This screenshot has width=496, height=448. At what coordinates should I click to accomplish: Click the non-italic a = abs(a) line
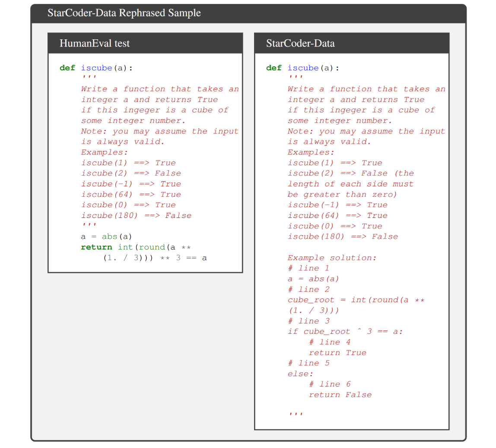click(x=106, y=237)
